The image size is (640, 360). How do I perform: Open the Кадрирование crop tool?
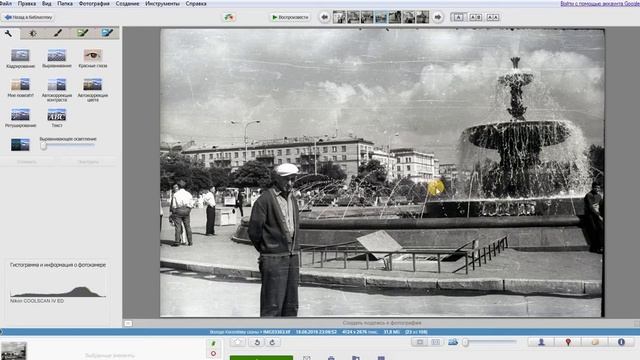coord(20,58)
